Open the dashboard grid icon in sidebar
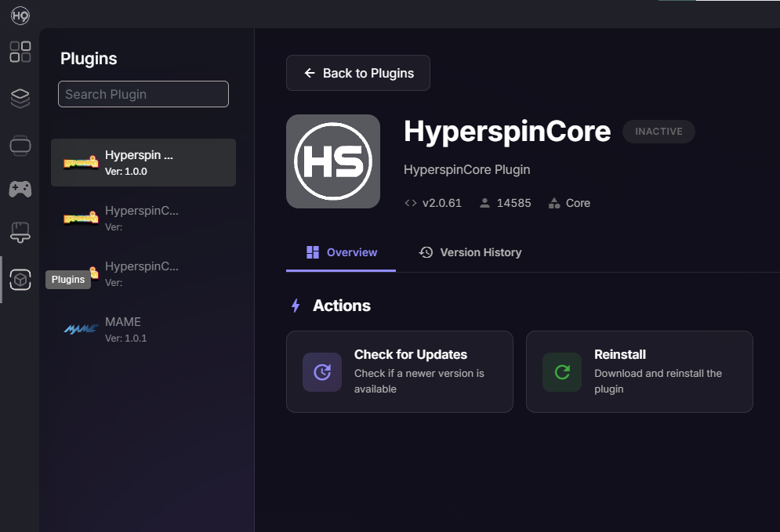 (x=20, y=52)
